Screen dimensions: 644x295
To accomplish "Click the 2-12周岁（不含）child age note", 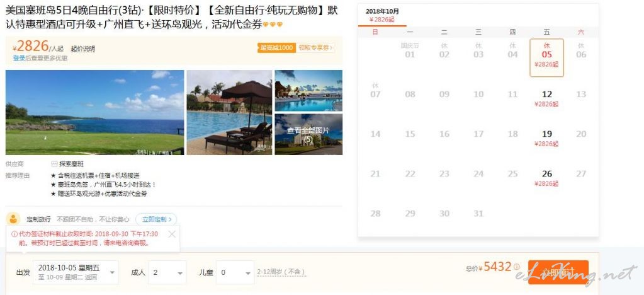I will tap(281, 272).
